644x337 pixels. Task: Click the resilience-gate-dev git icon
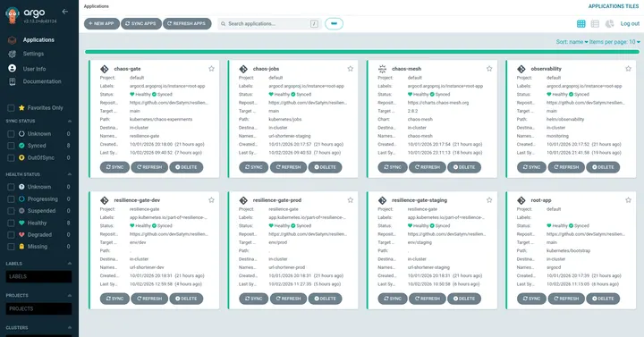coord(105,200)
